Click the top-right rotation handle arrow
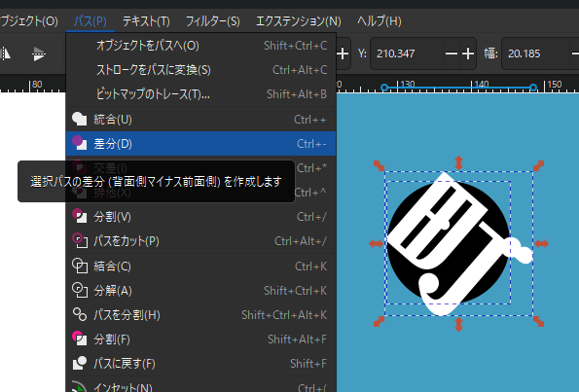Screen dimensions: 579x392 point(539,165)
